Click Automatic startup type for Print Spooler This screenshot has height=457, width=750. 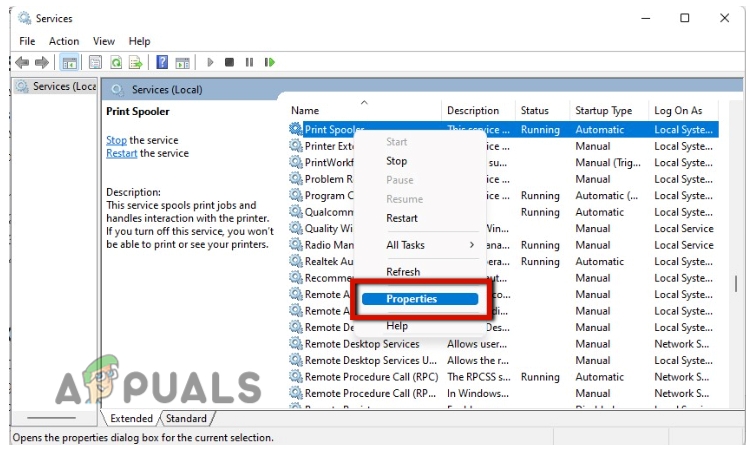pos(599,129)
